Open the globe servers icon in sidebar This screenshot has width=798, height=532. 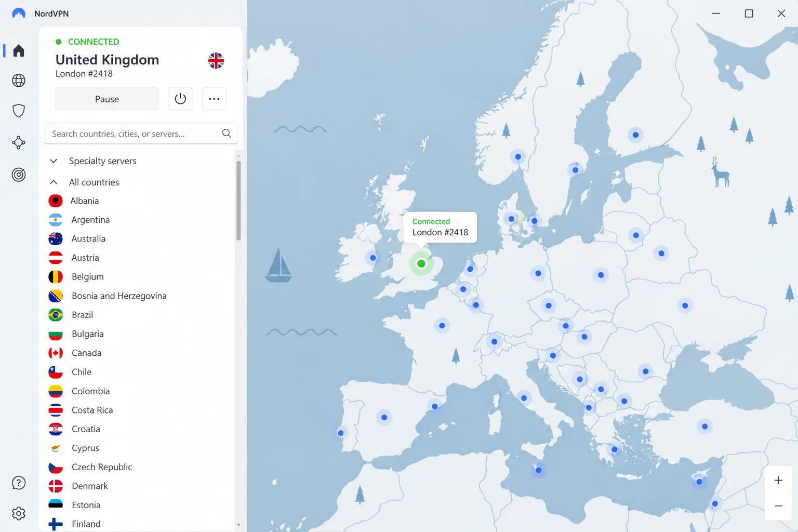pyautogui.click(x=19, y=81)
